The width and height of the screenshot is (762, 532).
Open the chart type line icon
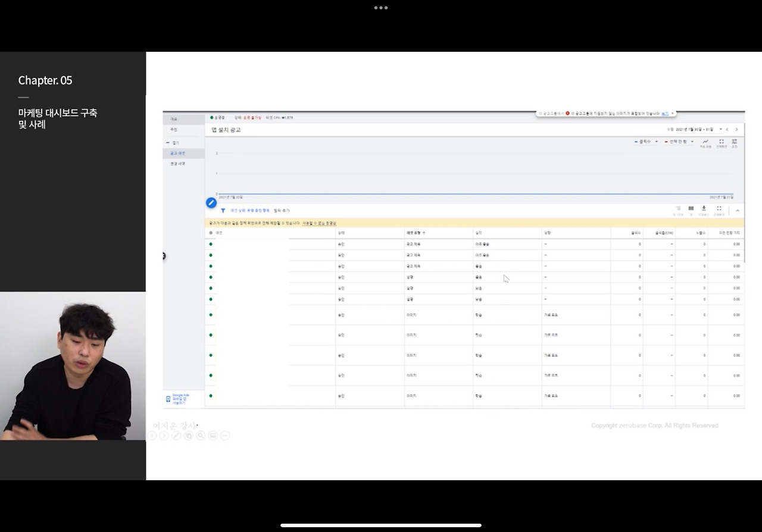click(705, 142)
